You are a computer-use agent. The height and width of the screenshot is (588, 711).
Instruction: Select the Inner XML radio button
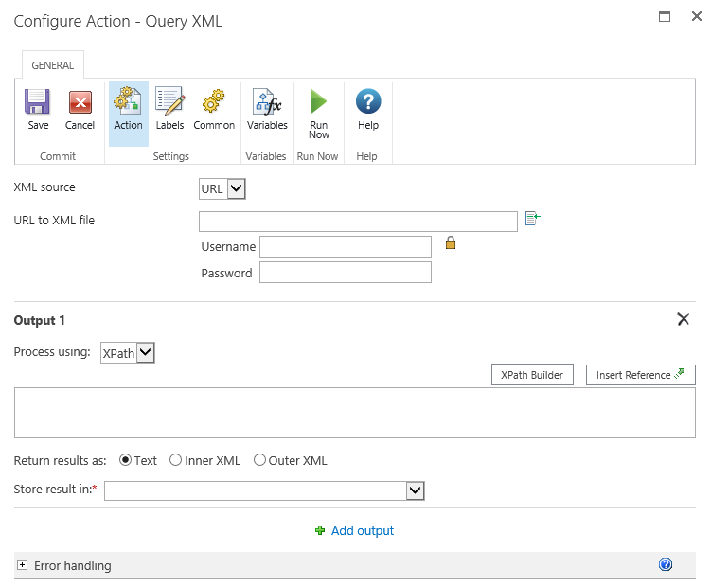[x=175, y=461]
